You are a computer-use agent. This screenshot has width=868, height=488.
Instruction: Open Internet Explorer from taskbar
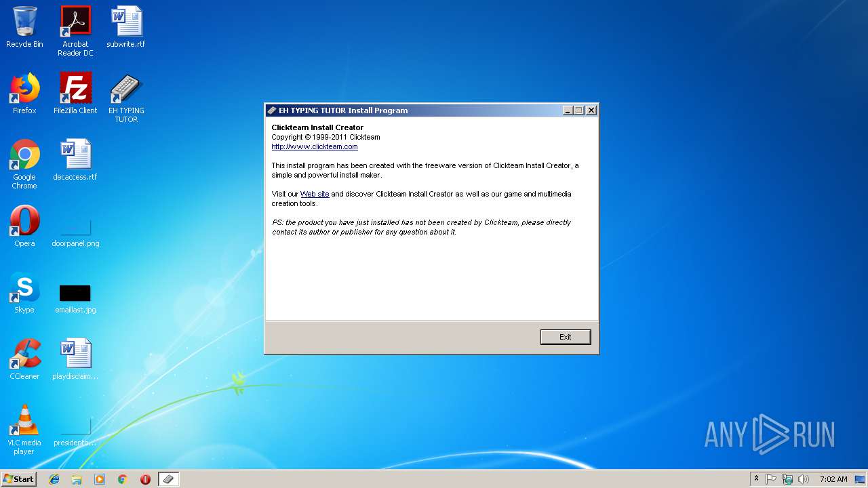(x=54, y=479)
